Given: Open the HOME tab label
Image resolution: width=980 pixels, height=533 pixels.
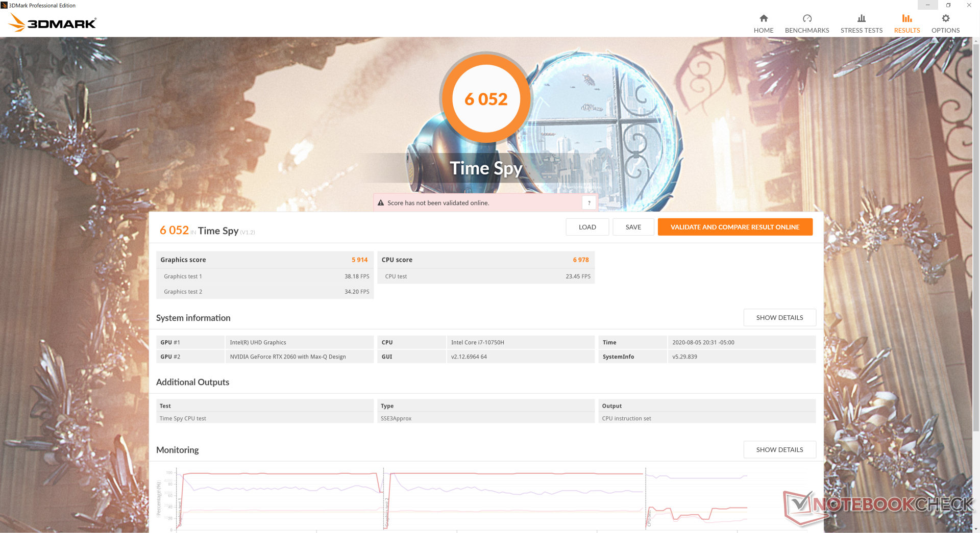Looking at the screenshot, I should click(x=764, y=31).
